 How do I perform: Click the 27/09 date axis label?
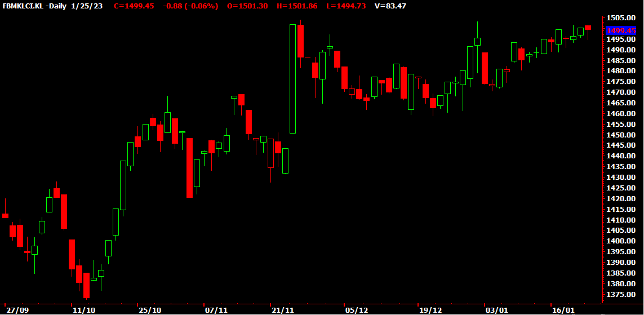pos(17,310)
